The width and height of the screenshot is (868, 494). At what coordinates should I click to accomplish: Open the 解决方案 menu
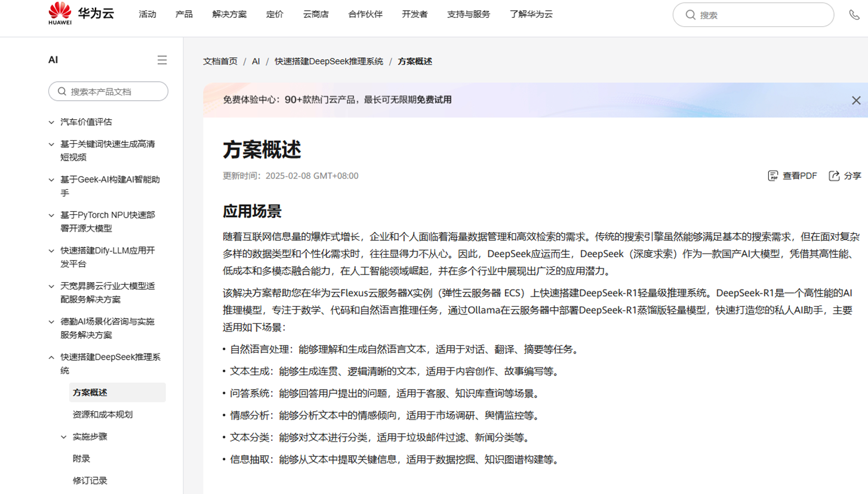pyautogui.click(x=229, y=14)
